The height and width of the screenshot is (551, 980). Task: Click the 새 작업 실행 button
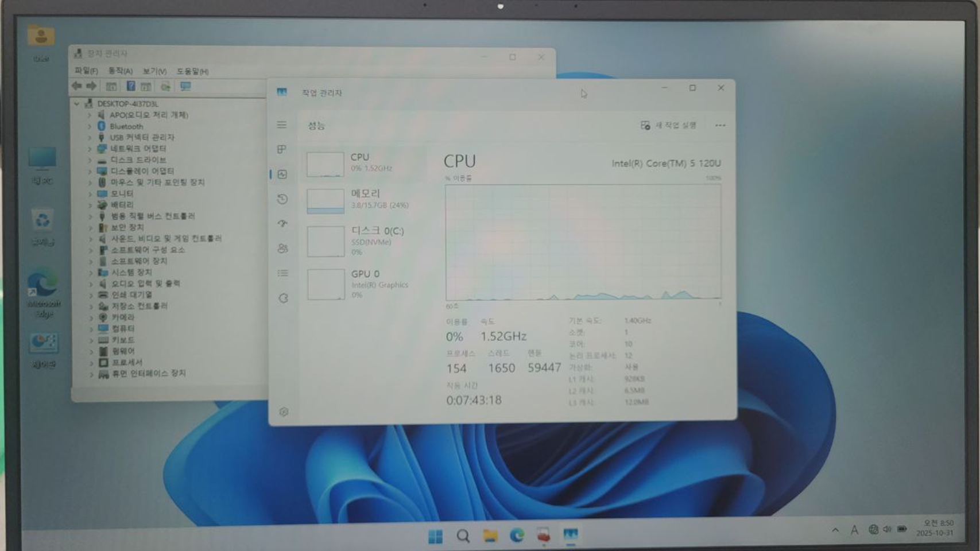[x=668, y=125]
